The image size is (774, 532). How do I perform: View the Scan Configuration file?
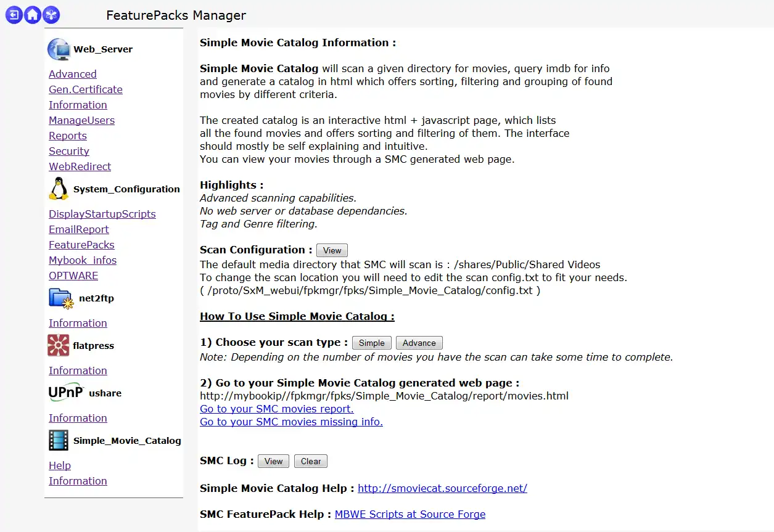pyautogui.click(x=332, y=250)
